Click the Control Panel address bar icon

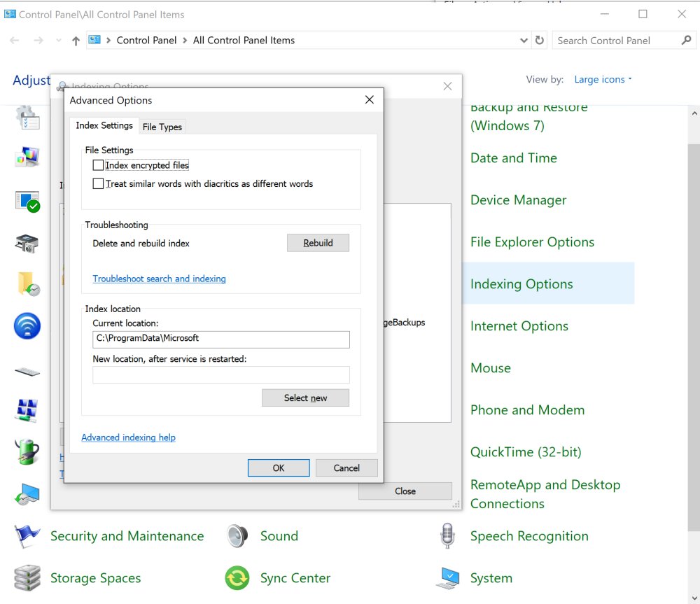pyautogui.click(x=94, y=40)
